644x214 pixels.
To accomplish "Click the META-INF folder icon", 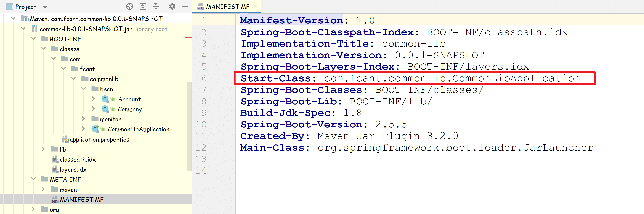I will 45,179.
